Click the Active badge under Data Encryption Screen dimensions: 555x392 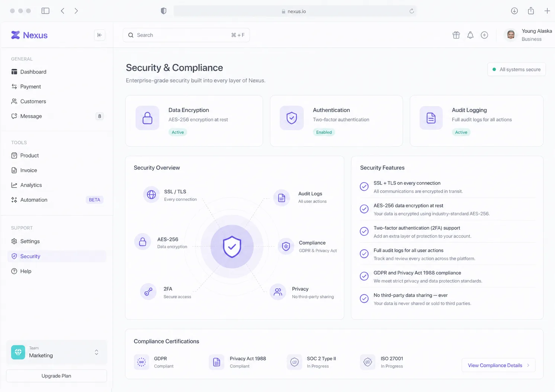(x=178, y=132)
